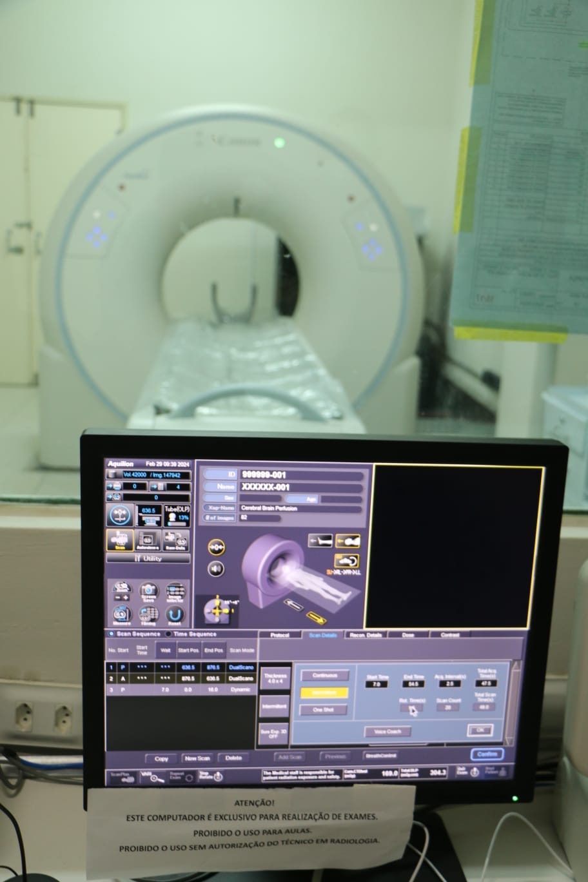Select the Raw Data icon
Screen dimensions: 588x882
click(175, 540)
